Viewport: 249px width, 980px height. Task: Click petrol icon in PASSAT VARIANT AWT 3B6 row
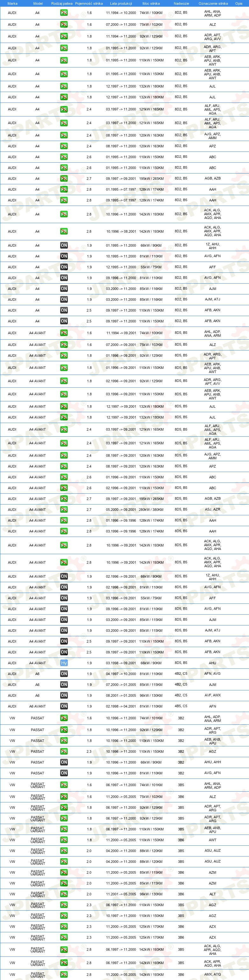[64, 840]
